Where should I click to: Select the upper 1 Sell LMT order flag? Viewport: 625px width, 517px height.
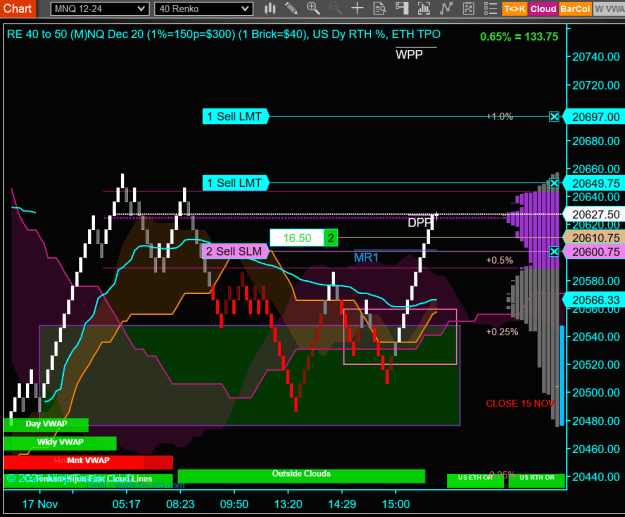coord(235,116)
